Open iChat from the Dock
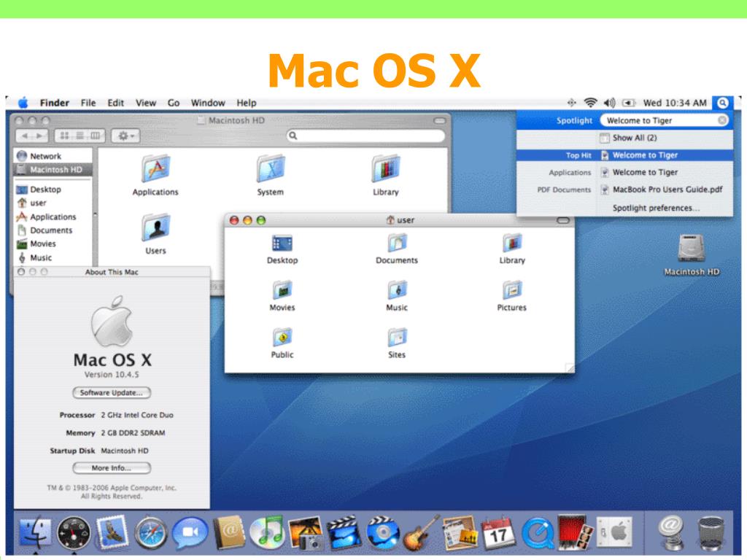The image size is (747, 560). pyautogui.click(x=190, y=532)
